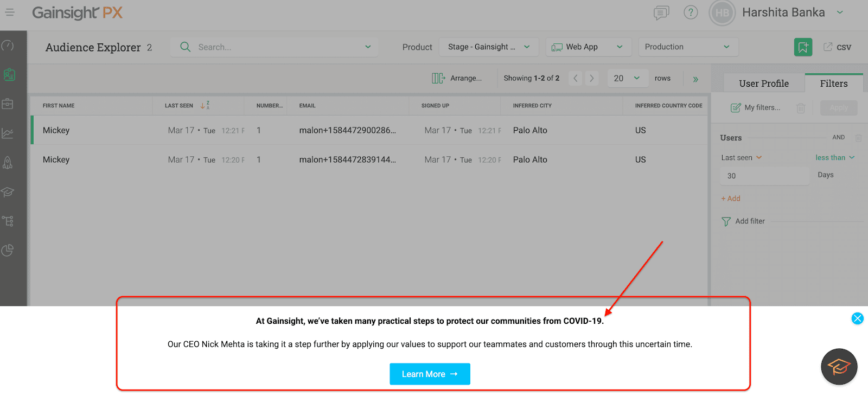Close the COVID-19 banner
This screenshot has height=396, width=868.
click(x=857, y=318)
